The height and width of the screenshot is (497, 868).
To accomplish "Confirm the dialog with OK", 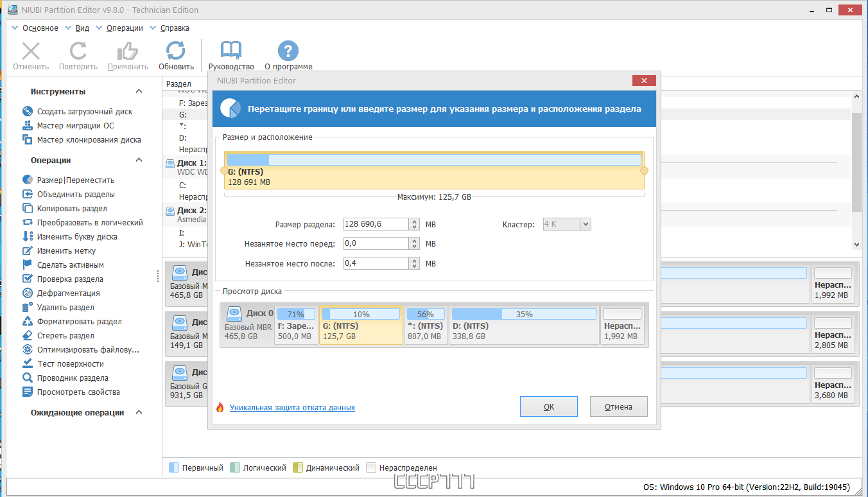I will pyautogui.click(x=549, y=406).
